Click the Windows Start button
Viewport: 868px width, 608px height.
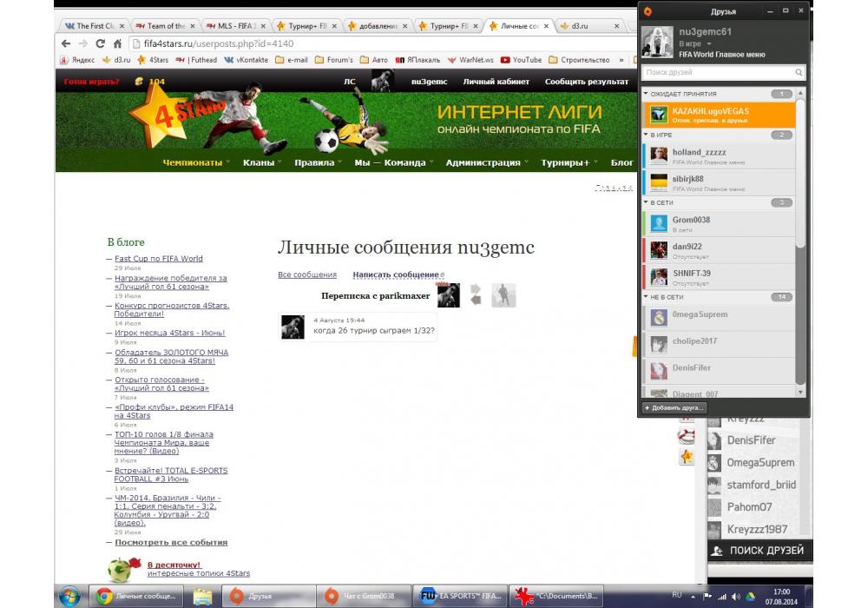69,597
